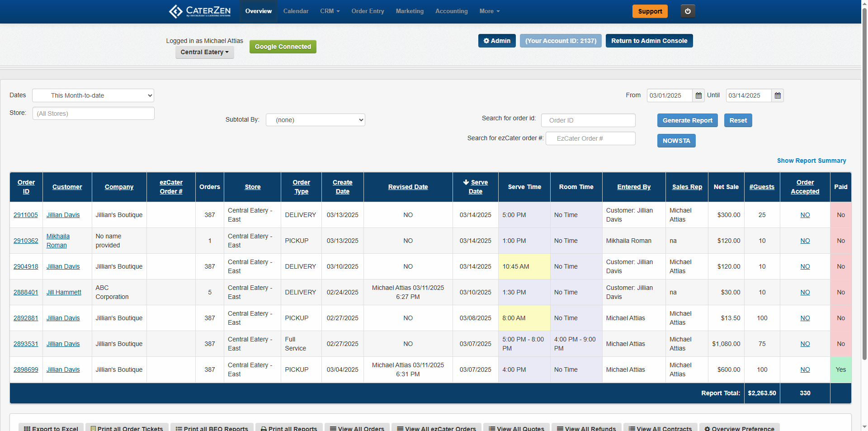
Task: Open the Until date calendar picker
Action: (x=778, y=95)
